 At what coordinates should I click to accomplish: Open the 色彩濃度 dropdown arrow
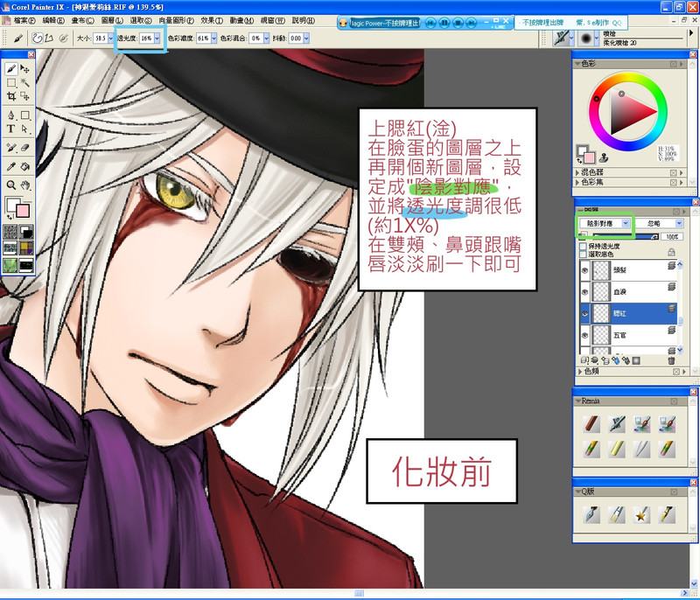point(213,38)
